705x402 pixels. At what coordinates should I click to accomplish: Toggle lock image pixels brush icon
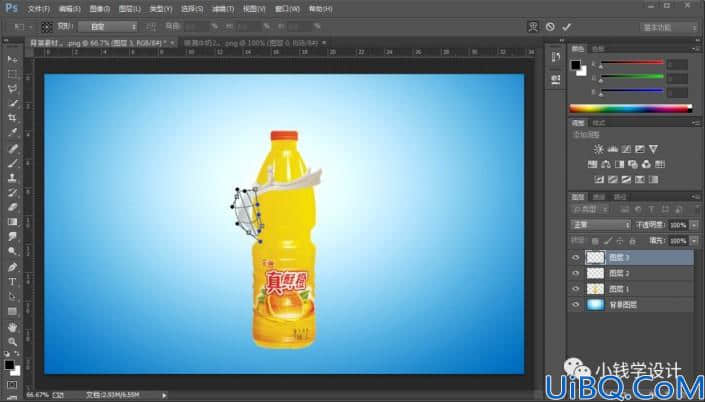(607, 241)
